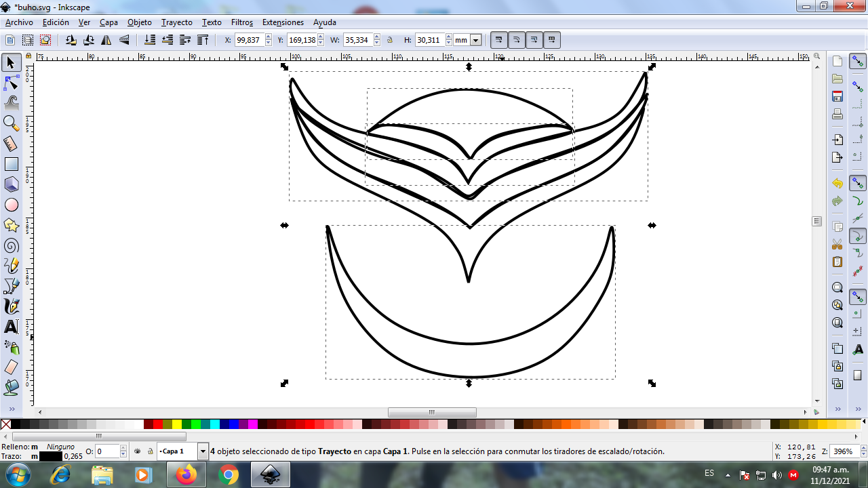Select the Paint Bucket fill tool
The width and height of the screenshot is (868, 488).
[11, 388]
